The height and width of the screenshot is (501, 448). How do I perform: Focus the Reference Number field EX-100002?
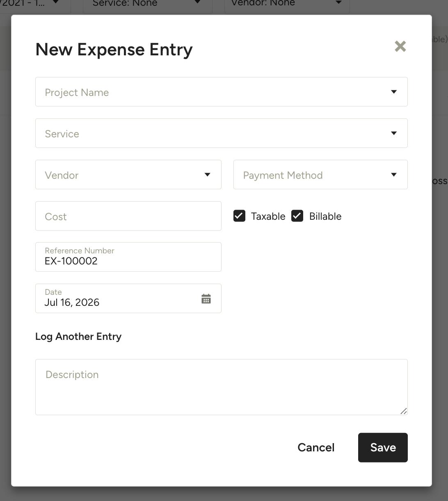coord(128,257)
